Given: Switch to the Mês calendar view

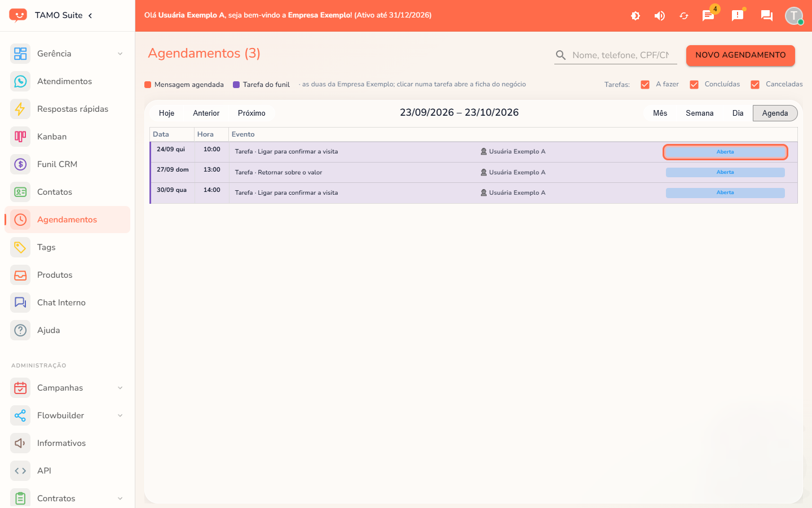Looking at the screenshot, I should (660, 113).
